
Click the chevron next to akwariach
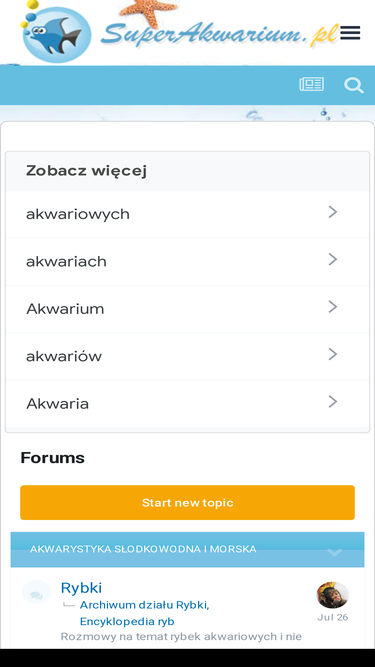pyautogui.click(x=333, y=259)
